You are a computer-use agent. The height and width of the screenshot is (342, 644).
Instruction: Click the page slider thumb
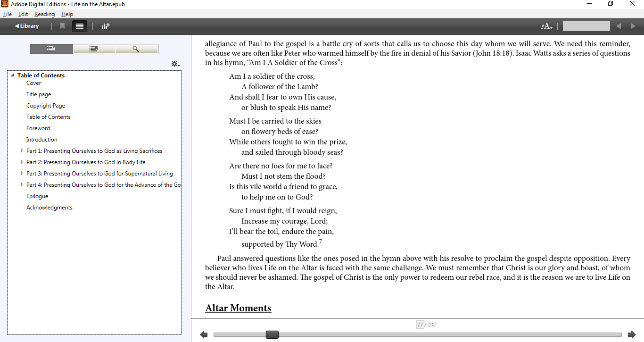click(x=272, y=335)
